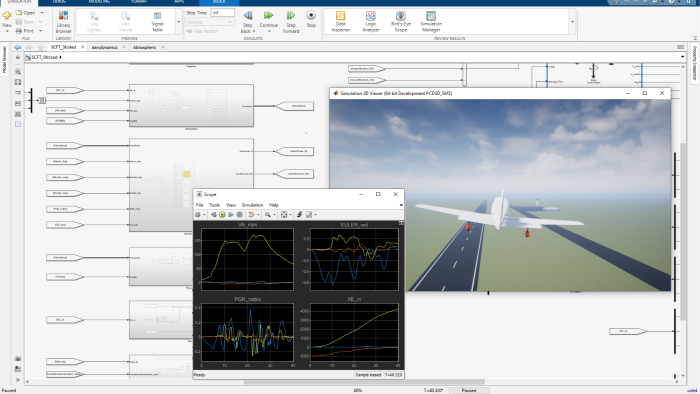Open the simulation mode Normal dropdown
700x394 pixels.
point(210,22)
